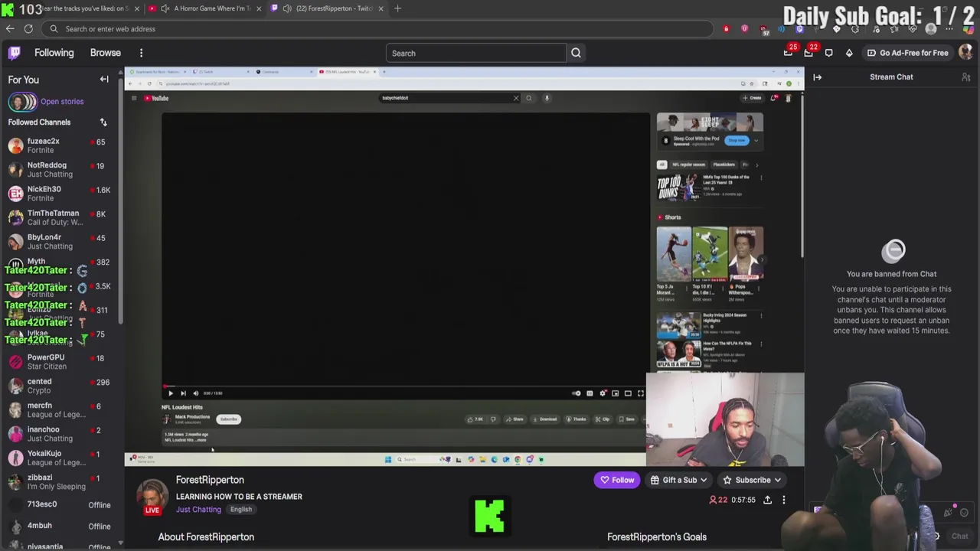The width and height of the screenshot is (980, 551).
Task: Click Go Ad-Free for Free
Action: [907, 53]
